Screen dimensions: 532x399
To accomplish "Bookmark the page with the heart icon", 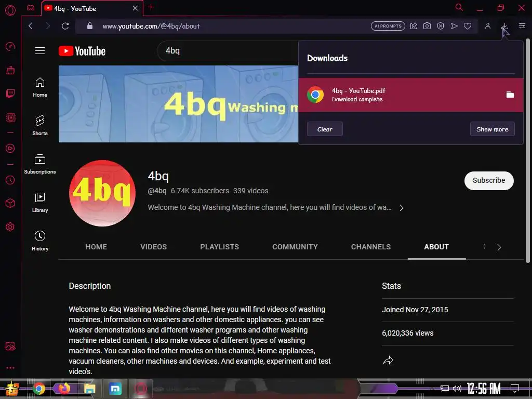I will pyautogui.click(x=468, y=26).
